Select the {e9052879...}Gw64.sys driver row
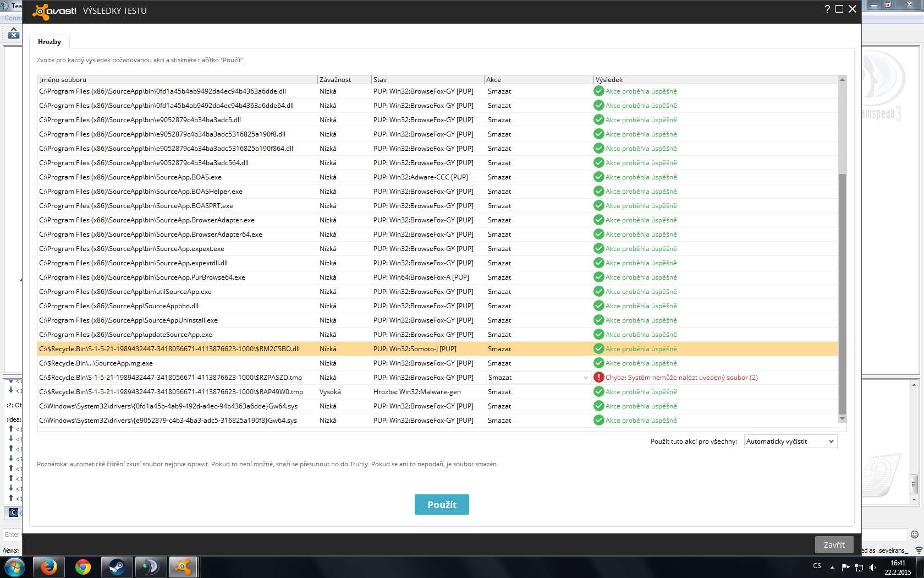Image resolution: width=924 pixels, height=578 pixels. point(437,421)
